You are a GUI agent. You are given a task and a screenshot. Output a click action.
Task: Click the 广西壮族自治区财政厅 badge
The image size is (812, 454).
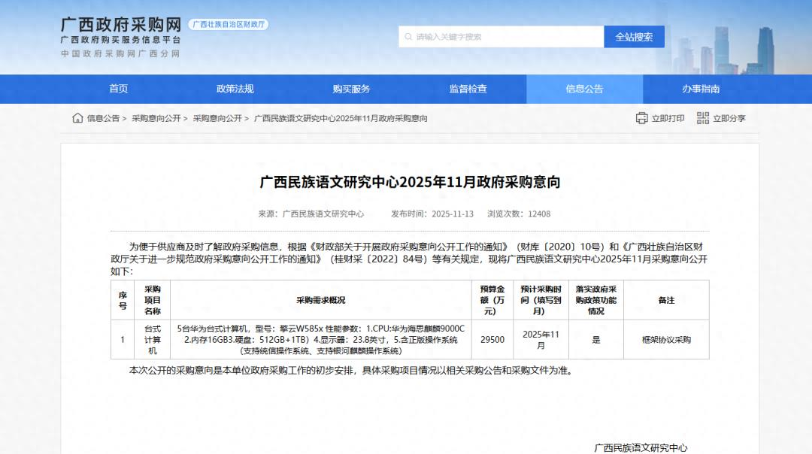click(x=229, y=22)
